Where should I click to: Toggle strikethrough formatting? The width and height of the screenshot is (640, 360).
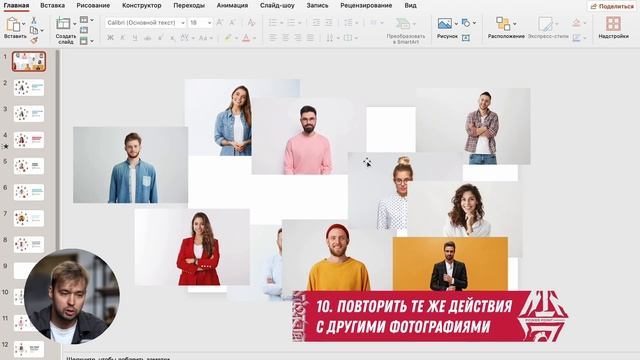[148, 38]
